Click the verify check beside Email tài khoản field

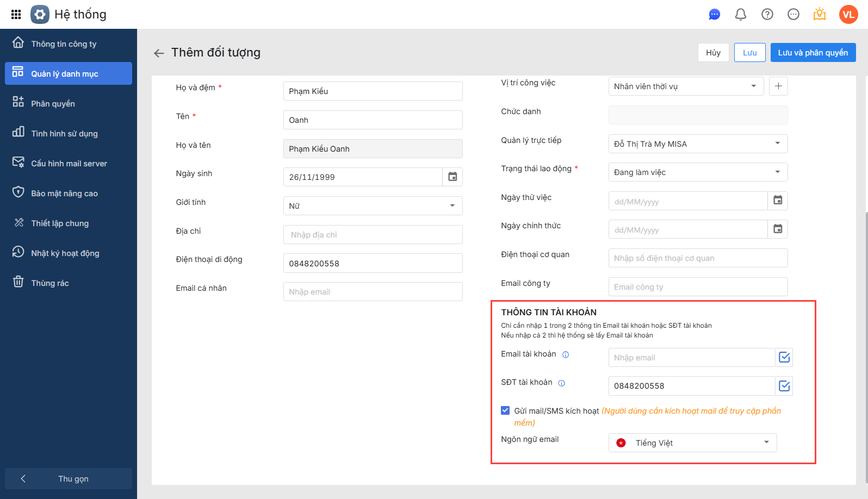[784, 357]
